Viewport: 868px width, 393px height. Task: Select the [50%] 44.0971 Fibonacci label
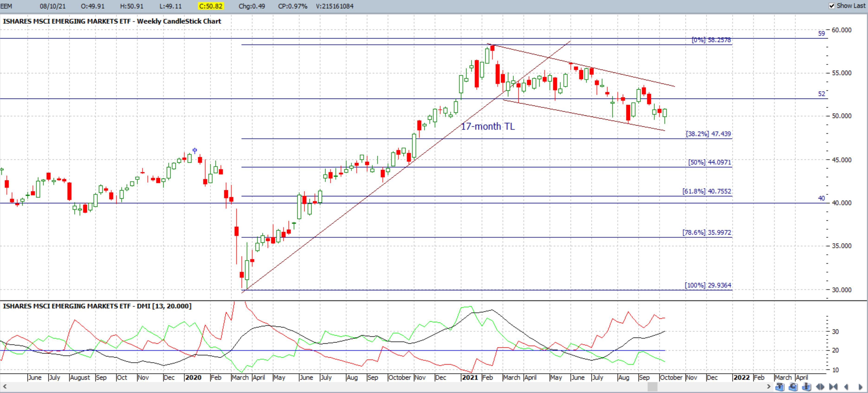tap(710, 162)
